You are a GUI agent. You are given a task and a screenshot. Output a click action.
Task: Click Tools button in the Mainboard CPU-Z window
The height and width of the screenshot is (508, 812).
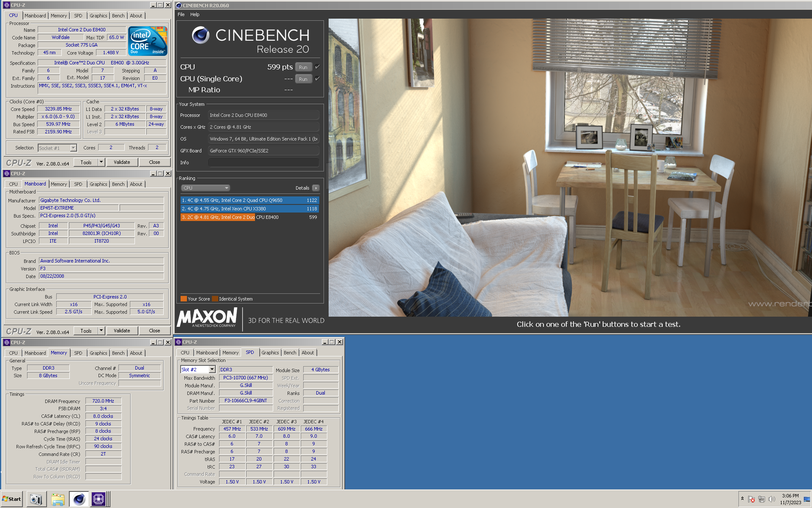[x=86, y=331]
